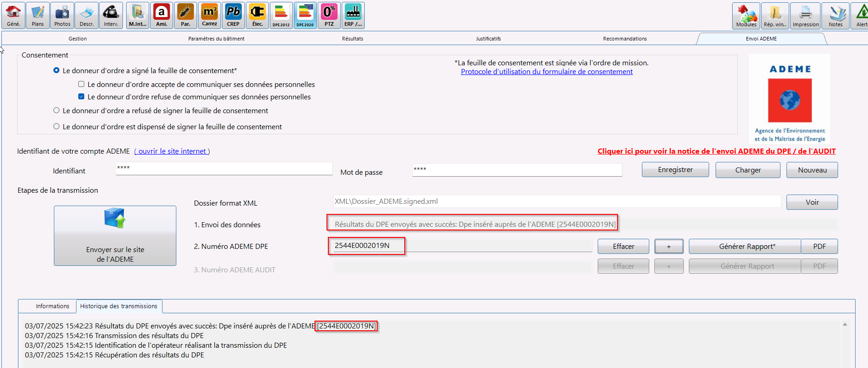Show the Informations tab

point(52,306)
